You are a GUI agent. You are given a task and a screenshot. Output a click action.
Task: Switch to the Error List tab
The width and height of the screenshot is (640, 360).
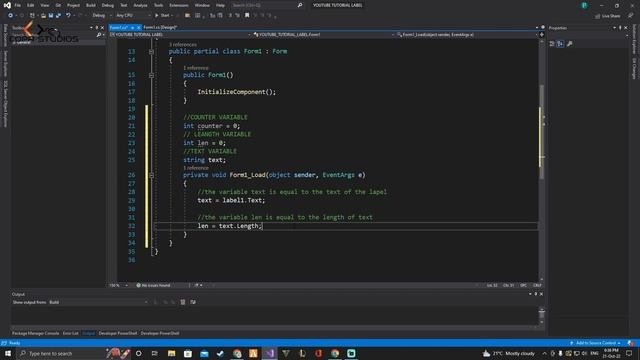click(x=71, y=333)
